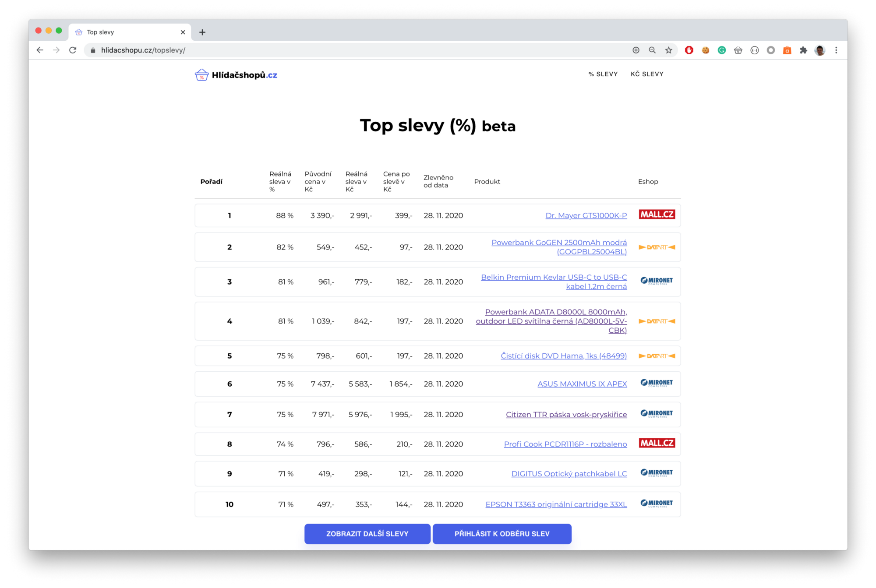
Task: Reload the page
Action: pyautogui.click(x=73, y=50)
